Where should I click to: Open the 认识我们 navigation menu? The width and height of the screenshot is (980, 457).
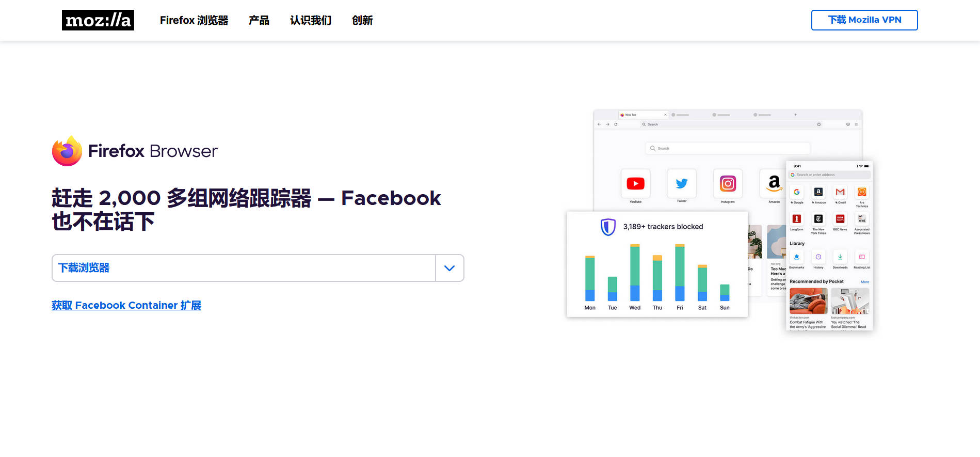pyautogui.click(x=311, y=20)
